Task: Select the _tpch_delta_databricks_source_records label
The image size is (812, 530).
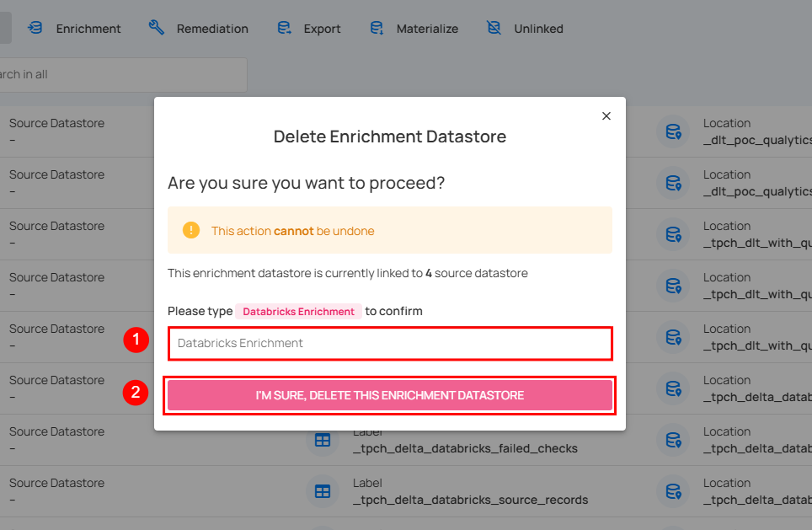Action: (470, 500)
